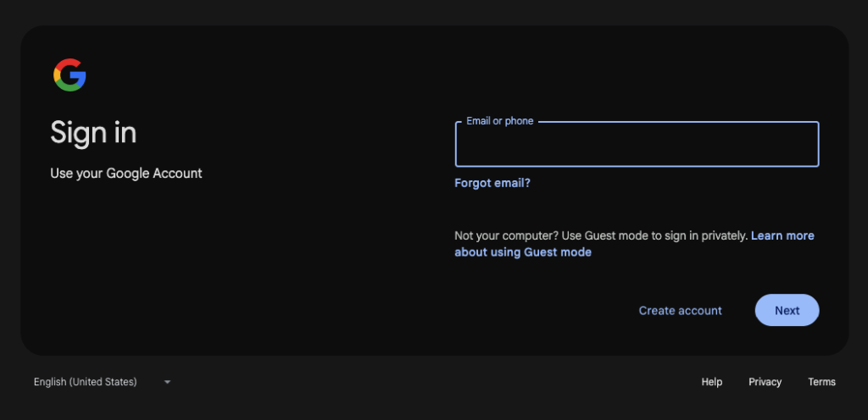Open the "Forgot email?" link
This screenshot has height=420, width=868.
coord(492,183)
